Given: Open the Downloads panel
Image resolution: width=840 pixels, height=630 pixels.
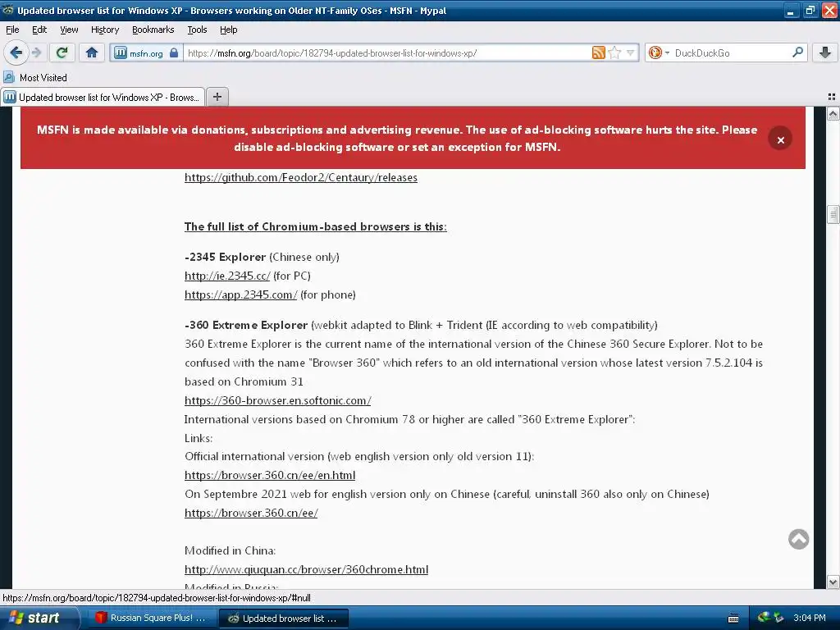Looking at the screenshot, I should coord(825,52).
